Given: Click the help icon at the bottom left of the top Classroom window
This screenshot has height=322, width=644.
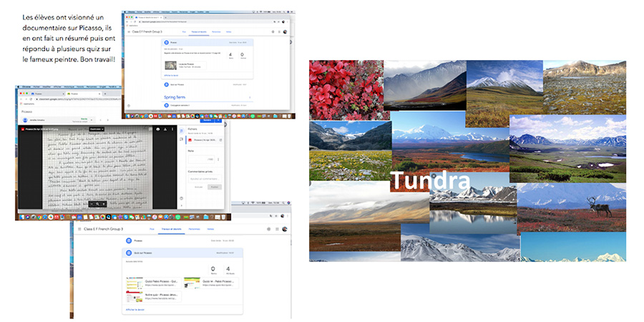Looking at the screenshot, I should point(129,106).
